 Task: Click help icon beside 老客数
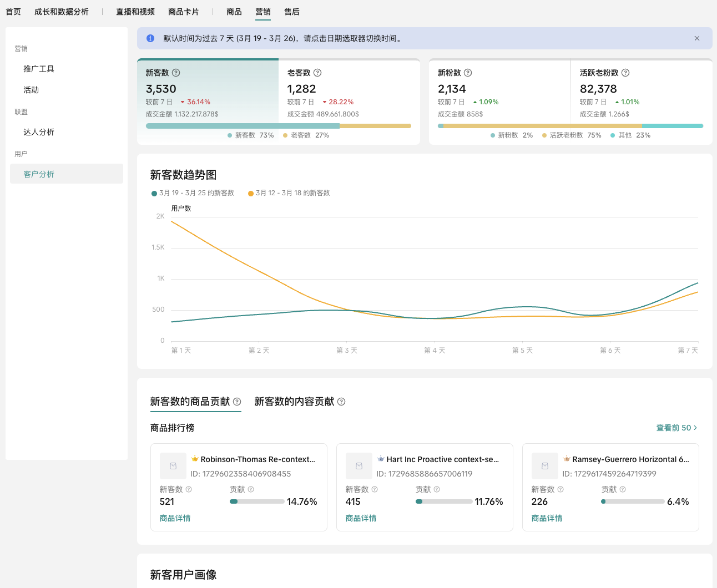(x=317, y=73)
